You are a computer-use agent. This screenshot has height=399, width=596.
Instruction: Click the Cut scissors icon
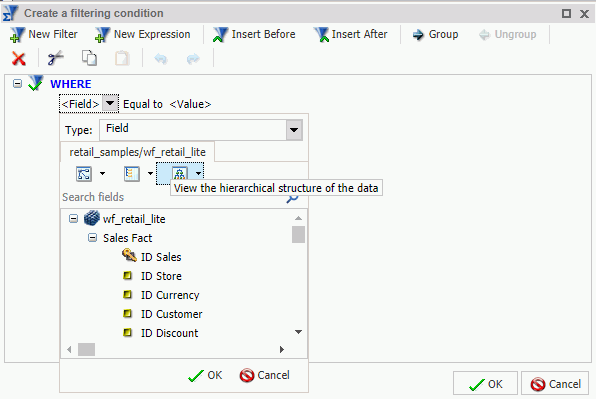coord(55,59)
